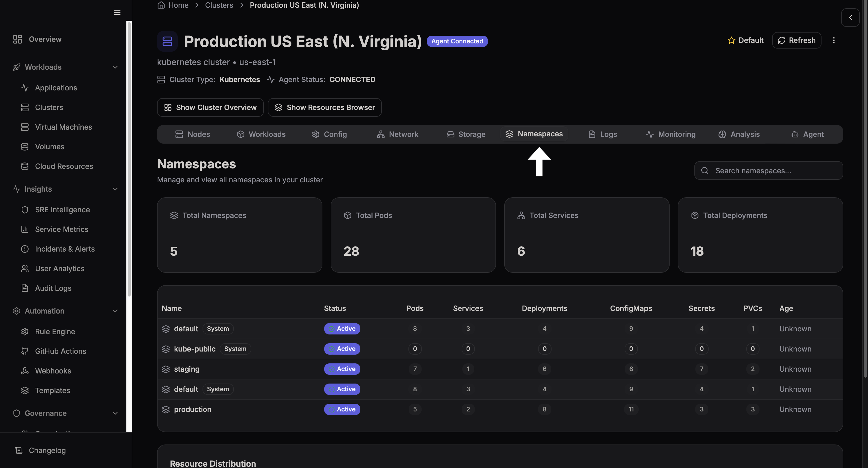Open Cloud Resources

pyautogui.click(x=64, y=166)
